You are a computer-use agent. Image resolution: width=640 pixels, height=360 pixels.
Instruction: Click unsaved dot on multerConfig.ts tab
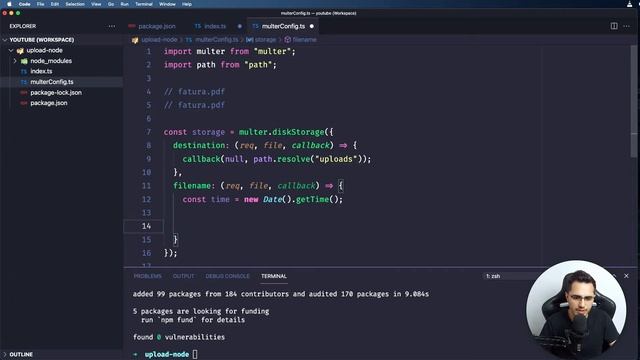(312, 26)
